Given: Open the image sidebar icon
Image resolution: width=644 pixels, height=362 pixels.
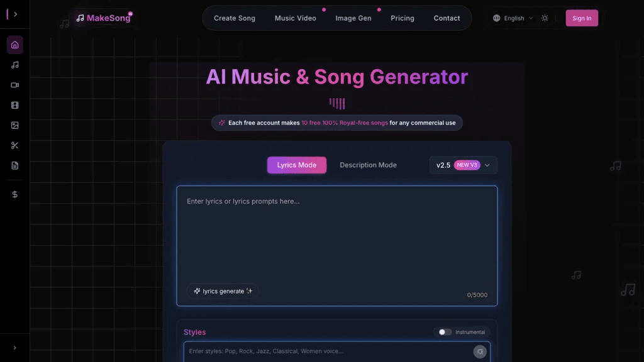Looking at the screenshot, I should click(15, 125).
